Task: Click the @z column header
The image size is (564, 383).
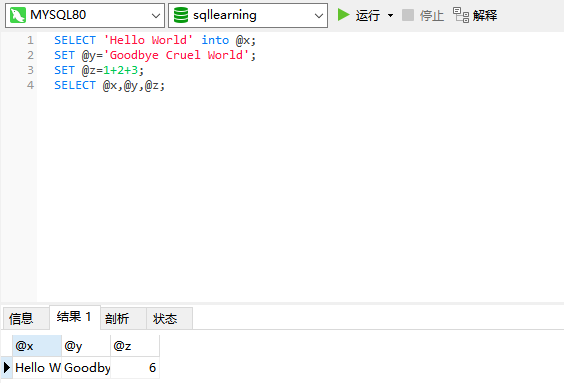Action: (x=135, y=346)
